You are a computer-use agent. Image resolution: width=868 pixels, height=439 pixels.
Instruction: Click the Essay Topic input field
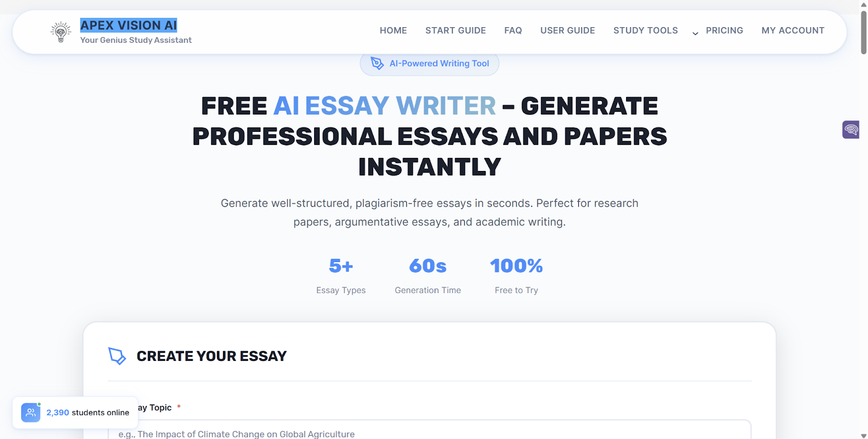pyautogui.click(x=430, y=430)
